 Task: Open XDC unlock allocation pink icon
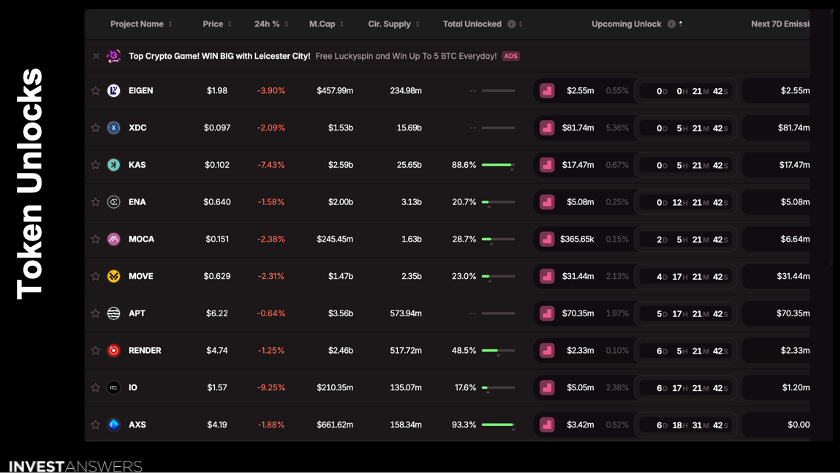pyautogui.click(x=547, y=127)
